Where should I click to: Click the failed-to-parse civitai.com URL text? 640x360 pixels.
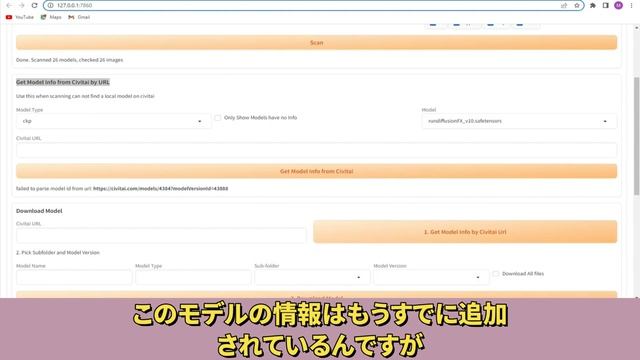coord(160,189)
